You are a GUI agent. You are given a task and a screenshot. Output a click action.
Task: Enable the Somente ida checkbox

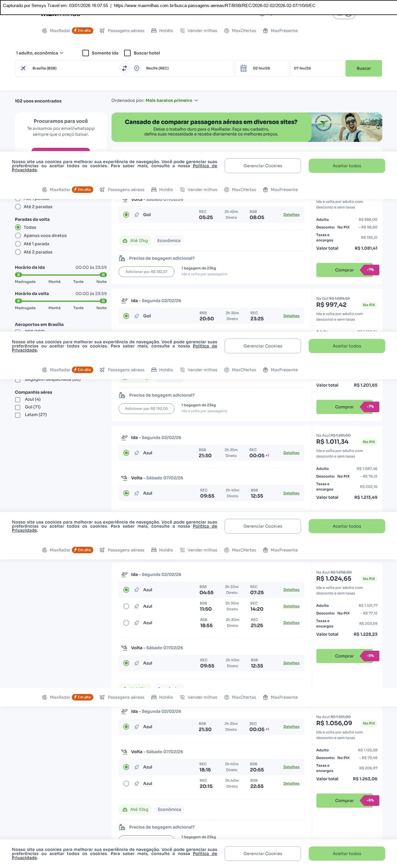click(x=86, y=53)
